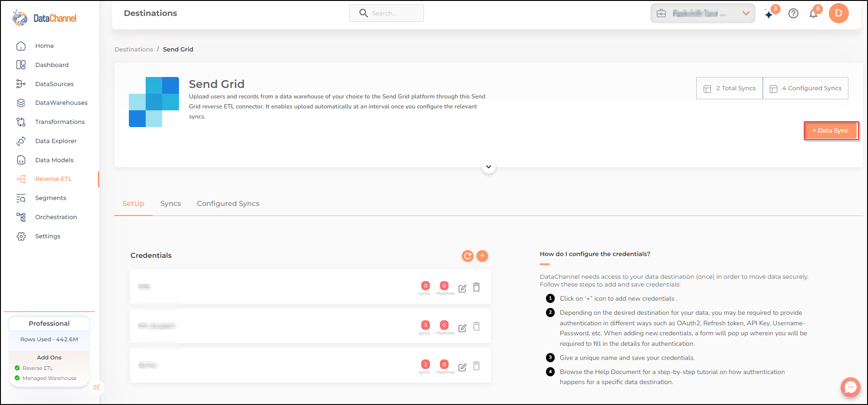Select the SetUp tab
This screenshot has width=868, height=405.
pos(133,204)
